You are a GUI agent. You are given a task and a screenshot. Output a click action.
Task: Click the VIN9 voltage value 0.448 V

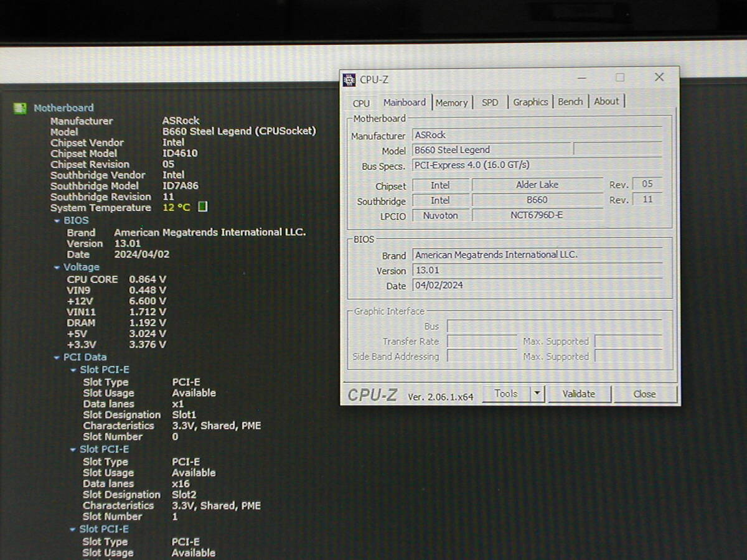148,291
